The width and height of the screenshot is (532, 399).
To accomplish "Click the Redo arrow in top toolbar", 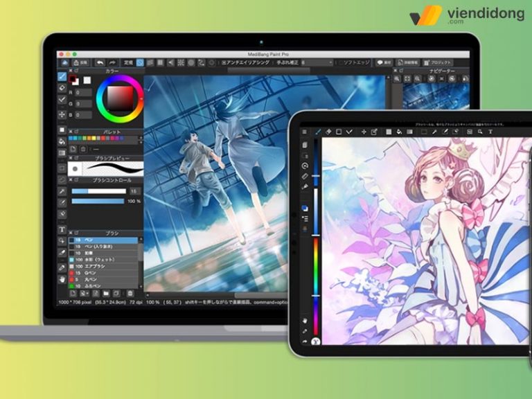I will [112, 62].
